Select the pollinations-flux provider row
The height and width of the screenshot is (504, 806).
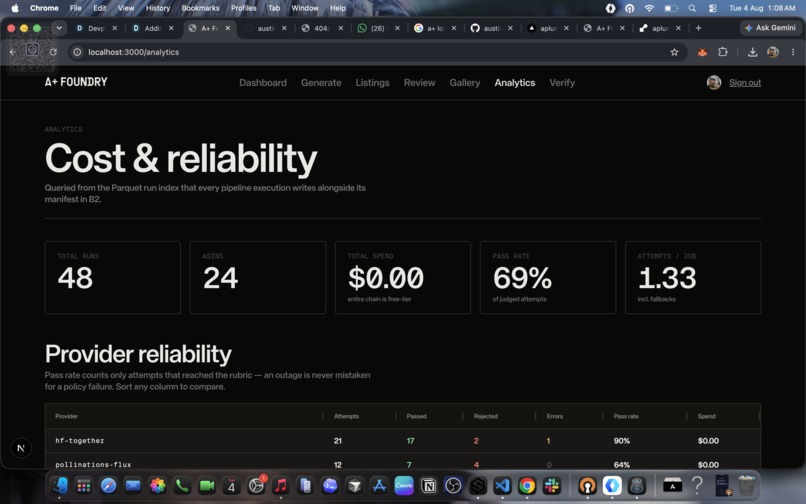pos(402,462)
